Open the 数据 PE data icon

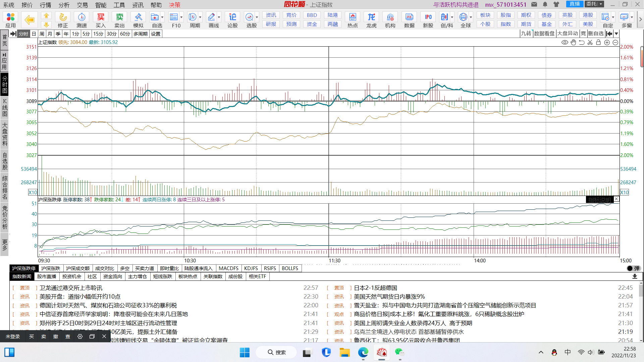pyautogui.click(x=409, y=20)
